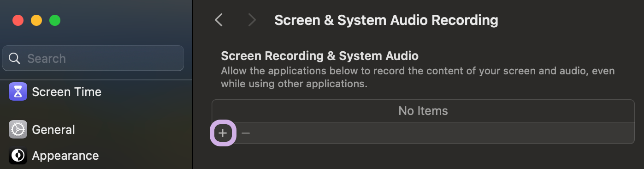
Task: Click the General gear icon
Action: 18,130
